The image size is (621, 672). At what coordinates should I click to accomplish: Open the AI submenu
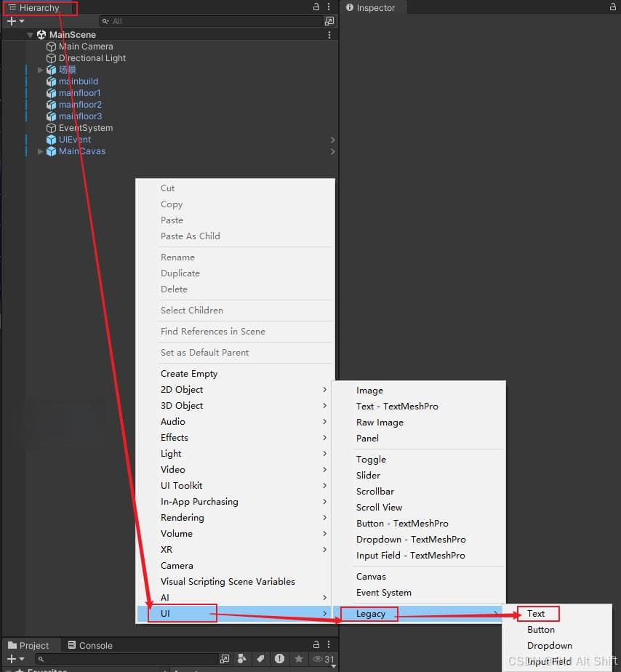pyautogui.click(x=234, y=597)
